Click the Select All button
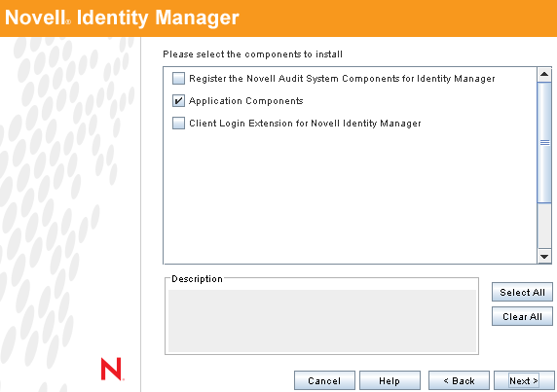This screenshot has height=392, width=557. coord(522,292)
